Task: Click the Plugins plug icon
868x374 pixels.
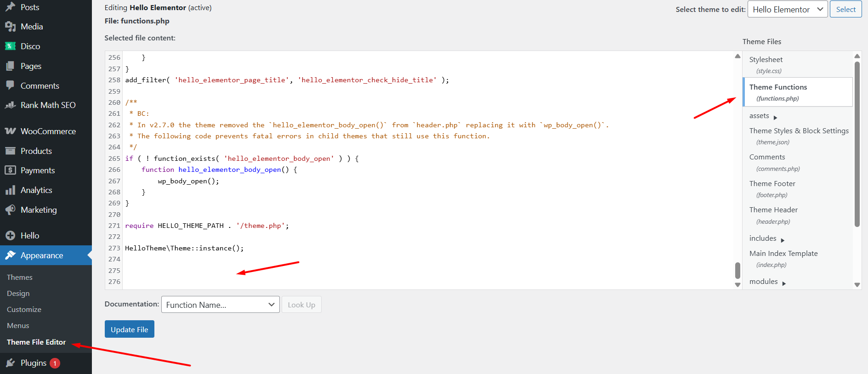Action: (10, 363)
